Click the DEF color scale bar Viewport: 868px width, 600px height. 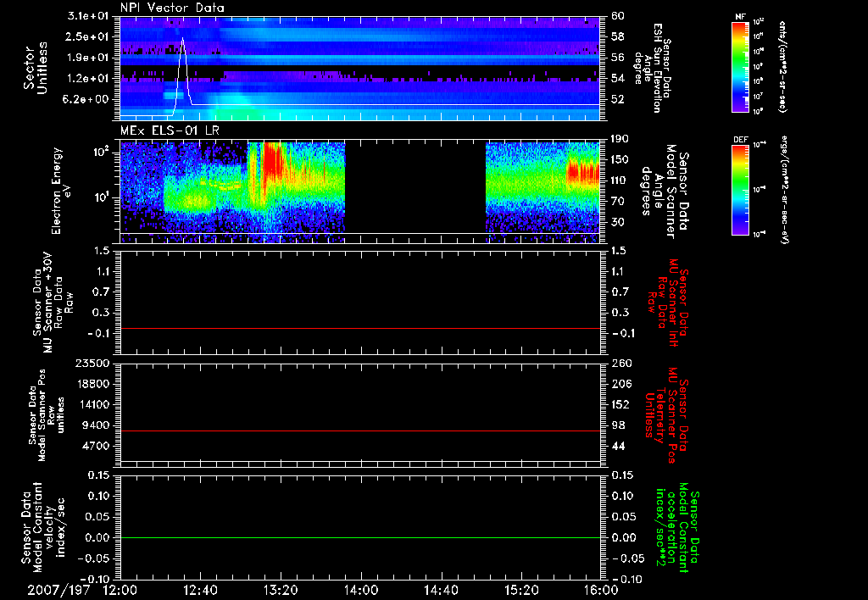(x=741, y=190)
